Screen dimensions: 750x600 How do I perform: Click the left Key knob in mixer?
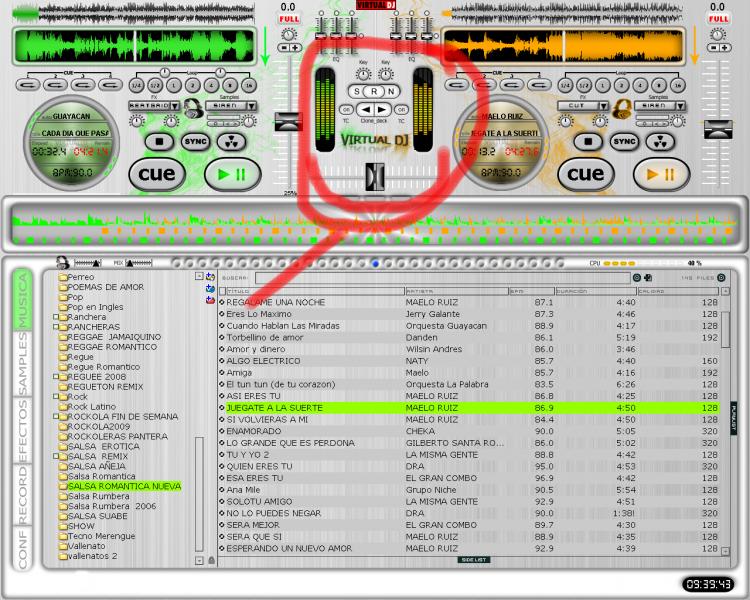[363, 74]
